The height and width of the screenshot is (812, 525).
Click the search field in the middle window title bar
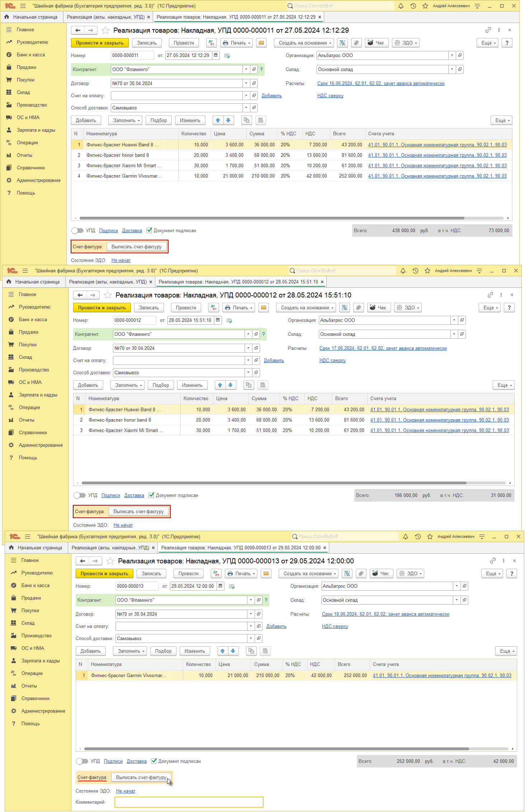point(342,271)
